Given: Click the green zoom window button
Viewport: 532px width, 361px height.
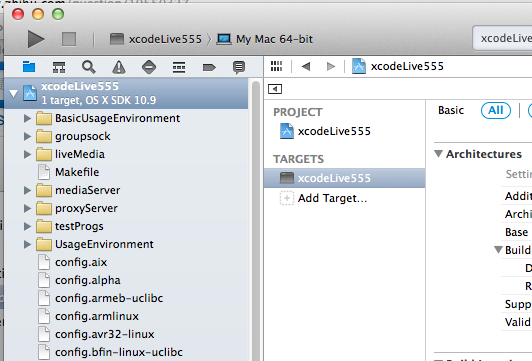Looking at the screenshot, I should point(58,14).
